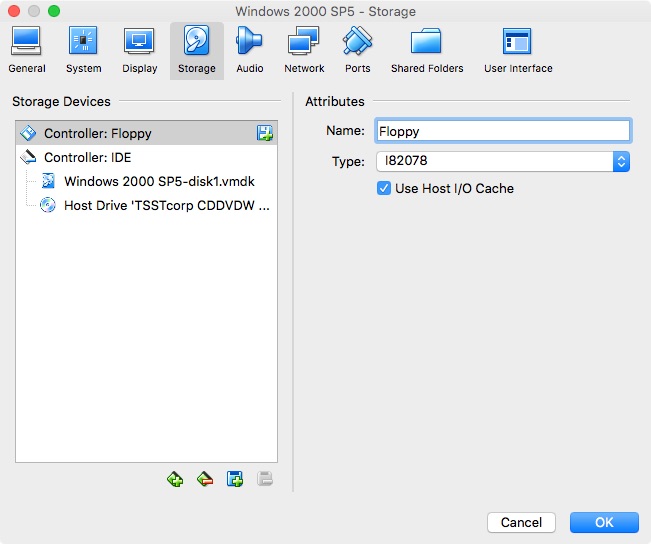This screenshot has width=651, height=544.
Task: Close the Storage settings window
Action: pyautogui.click(x=14, y=11)
